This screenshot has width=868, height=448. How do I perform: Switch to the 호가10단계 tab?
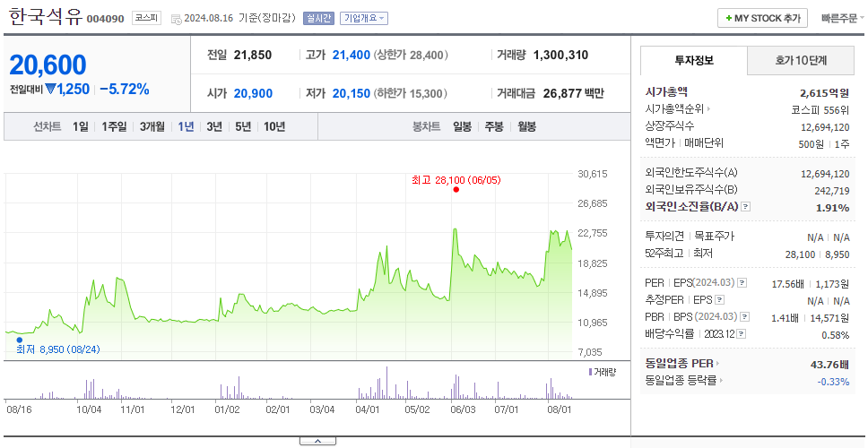click(x=801, y=60)
